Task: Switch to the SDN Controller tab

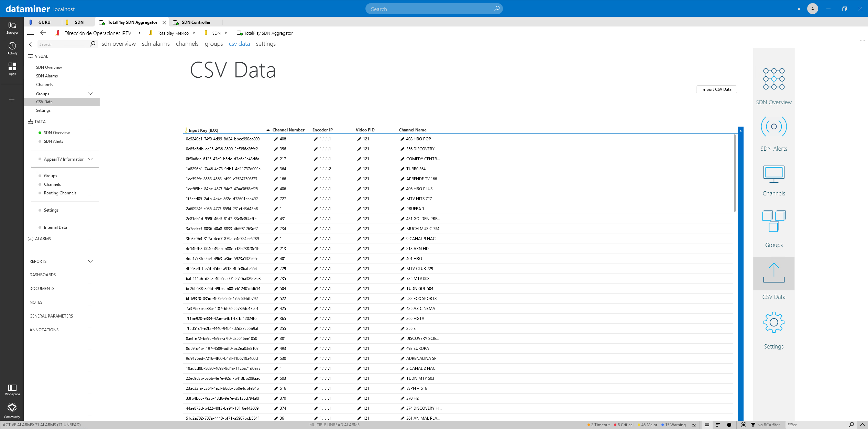Action: (196, 22)
